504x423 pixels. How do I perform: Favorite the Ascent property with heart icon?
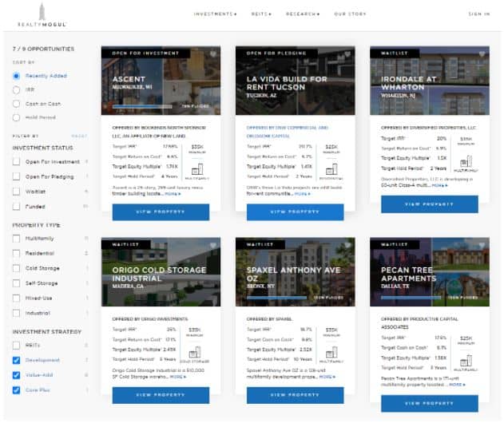pos(213,53)
